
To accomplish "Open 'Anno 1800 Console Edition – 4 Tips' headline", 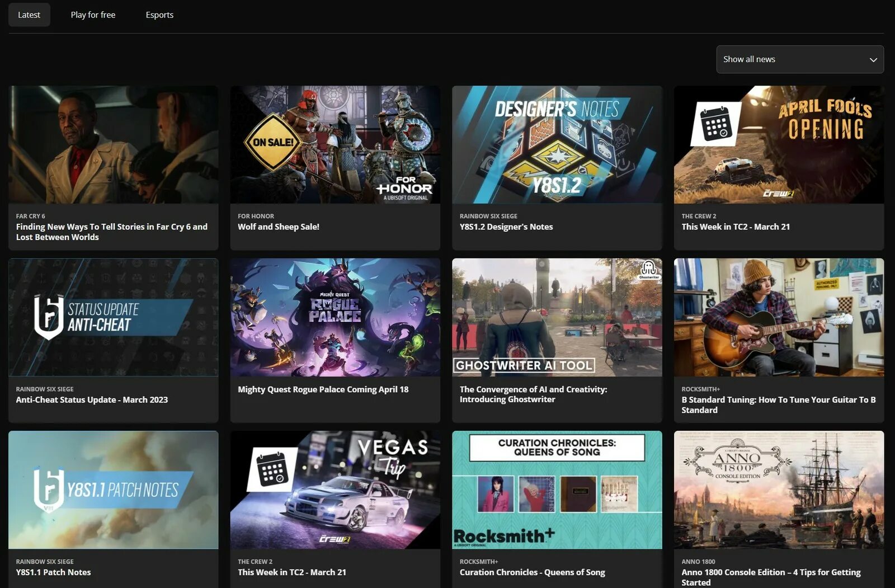I will (x=771, y=577).
